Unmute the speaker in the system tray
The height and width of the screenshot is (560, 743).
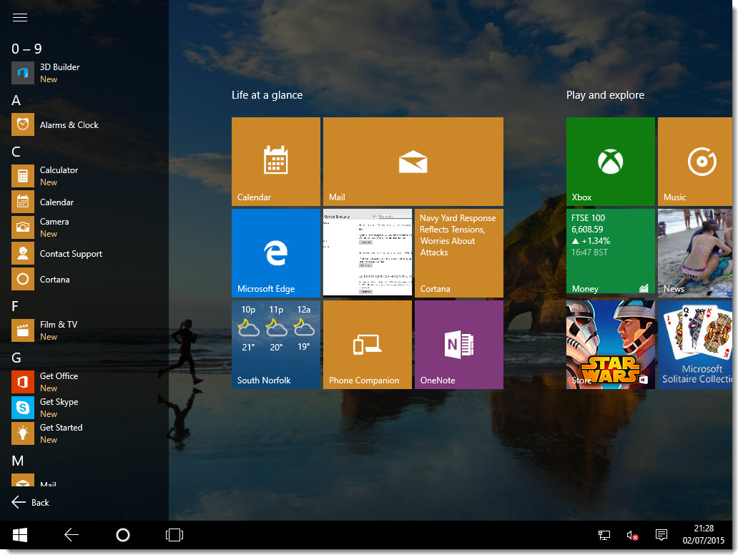631,534
